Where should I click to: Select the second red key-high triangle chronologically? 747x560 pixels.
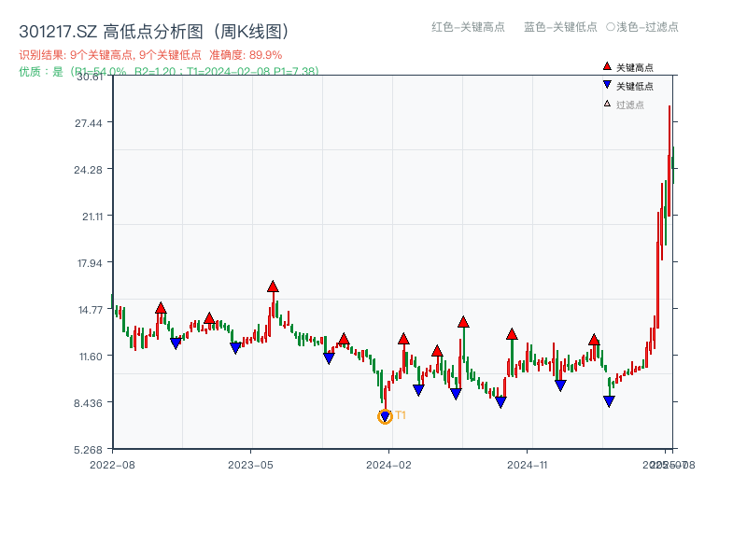click(x=209, y=318)
